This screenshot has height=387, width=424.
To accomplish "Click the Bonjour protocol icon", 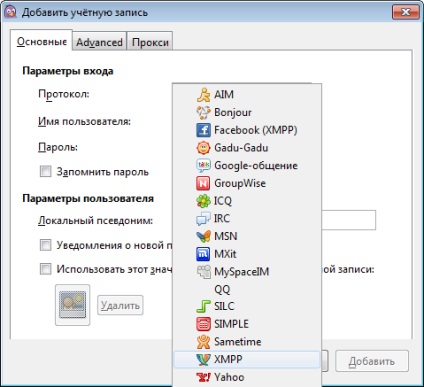I will pyautogui.click(x=203, y=112).
